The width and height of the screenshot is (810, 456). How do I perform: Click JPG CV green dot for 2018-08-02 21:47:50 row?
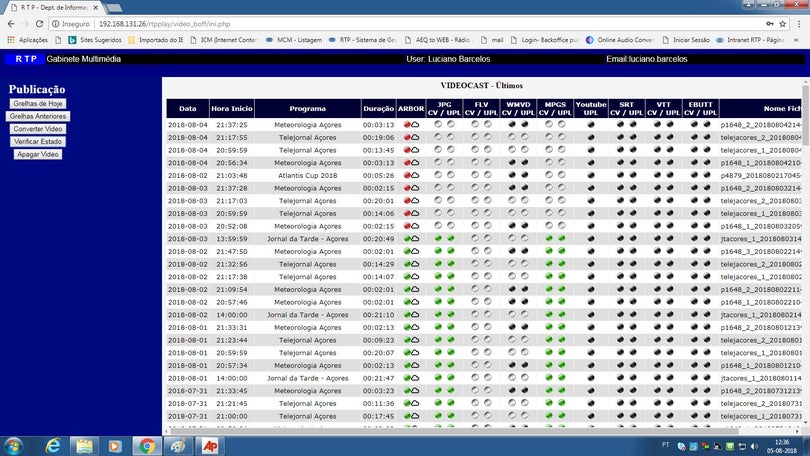[x=438, y=251]
